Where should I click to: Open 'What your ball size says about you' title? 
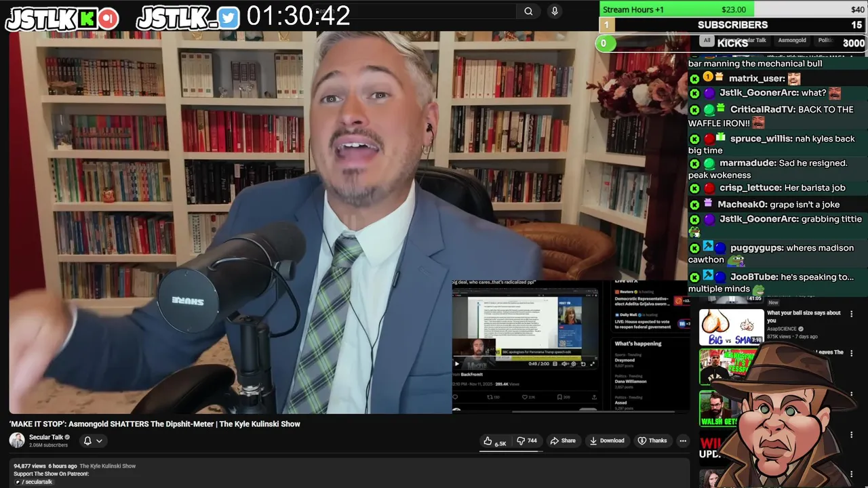pyautogui.click(x=804, y=317)
